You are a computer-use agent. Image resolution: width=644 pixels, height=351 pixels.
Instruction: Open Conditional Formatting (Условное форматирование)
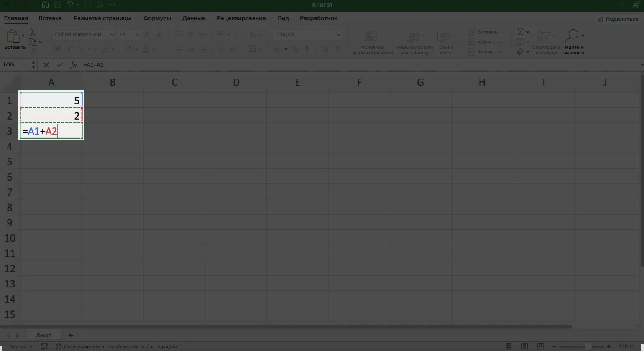coord(372,42)
